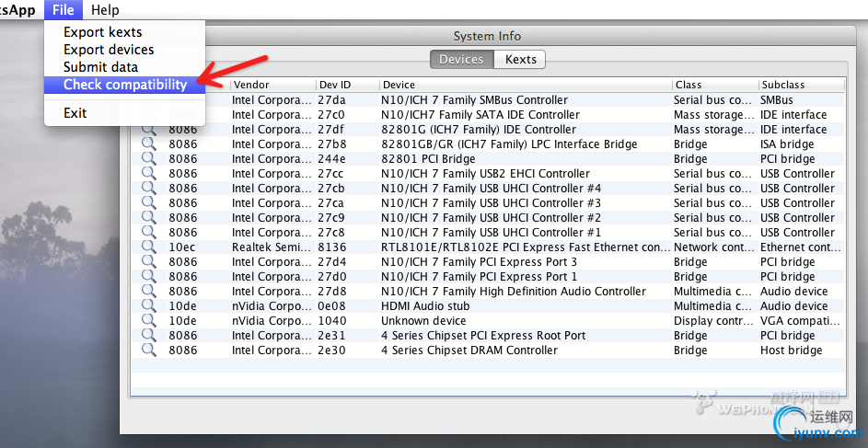Click magnifier icon for PCI Express Port 1
The image size is (868, 448).
pos(148,277)
